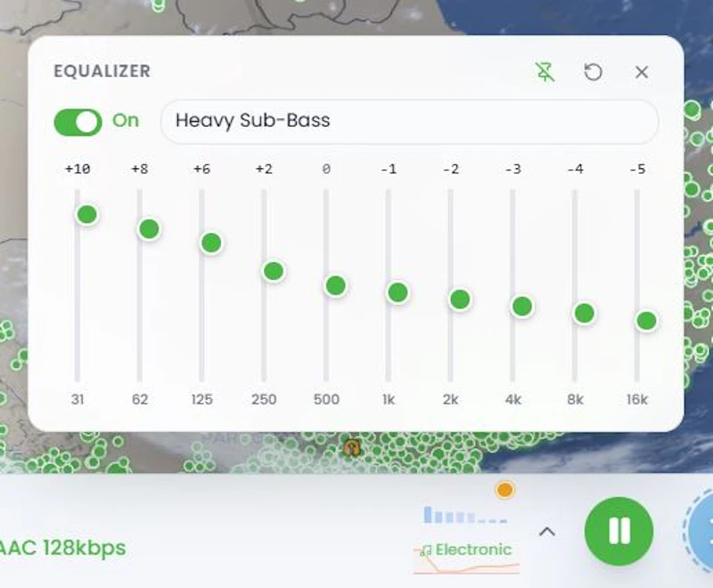The image size is (713, 588).
Task: Click the 16k slider handle
Action: pyautogui.click(x=647, y=321)
